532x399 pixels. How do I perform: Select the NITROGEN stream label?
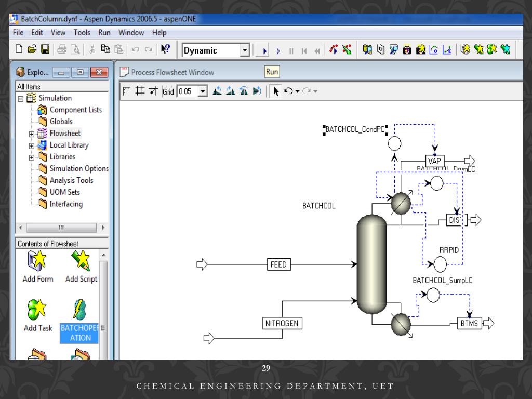pos(282,323)
